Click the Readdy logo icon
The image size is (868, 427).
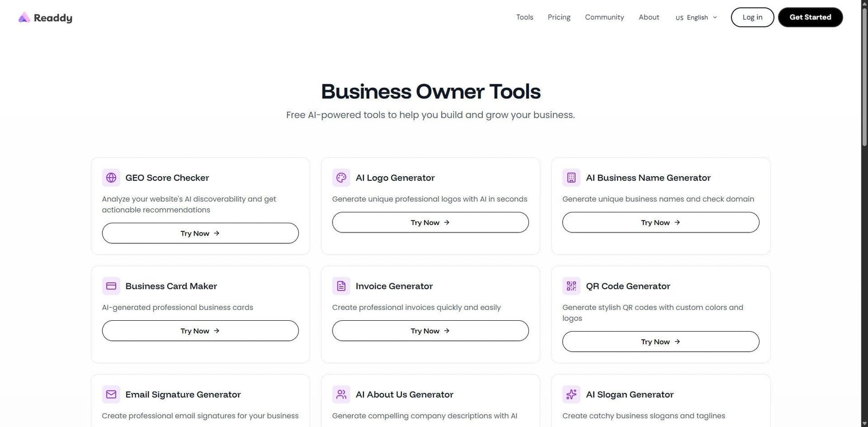[24, 17]
